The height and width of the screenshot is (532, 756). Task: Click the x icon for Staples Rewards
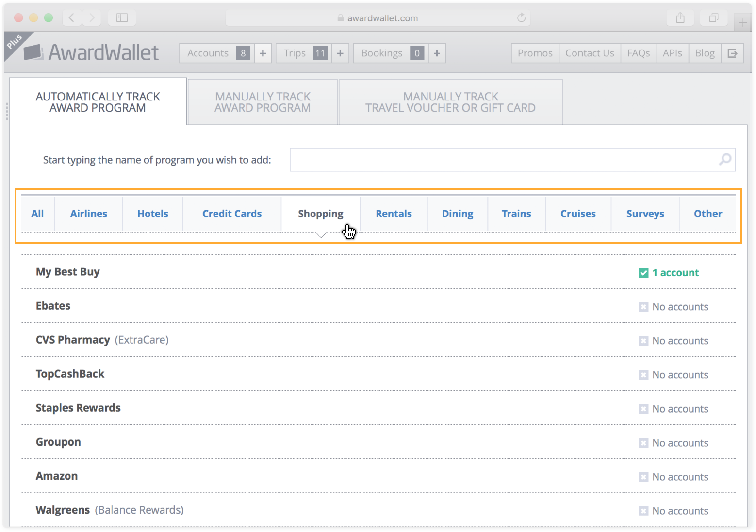[643, 409]
